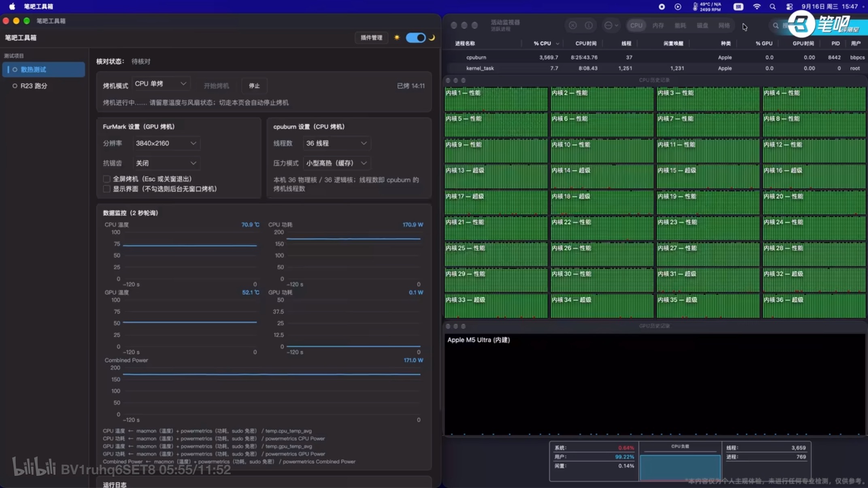868x488 pixels.
Task: Click the moon dark-mode icon
Action: (x=432, y=37)
